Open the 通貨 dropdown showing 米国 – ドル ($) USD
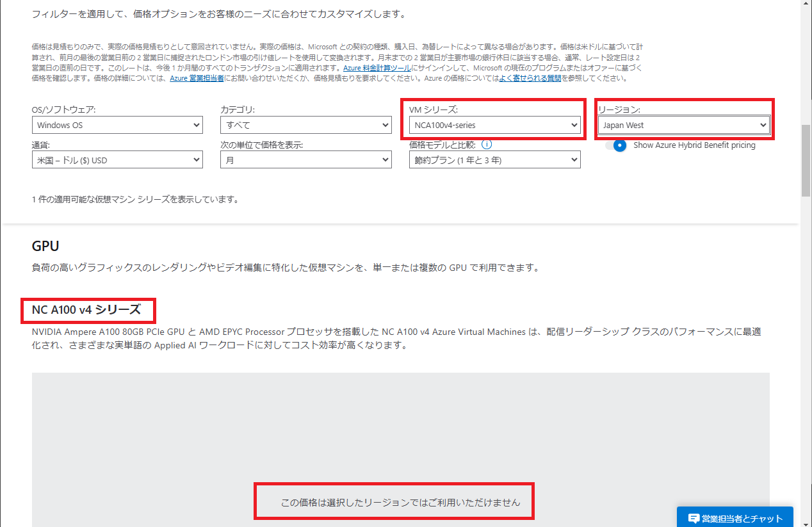Viewport: 812px width, 527px height. point(117,160)
